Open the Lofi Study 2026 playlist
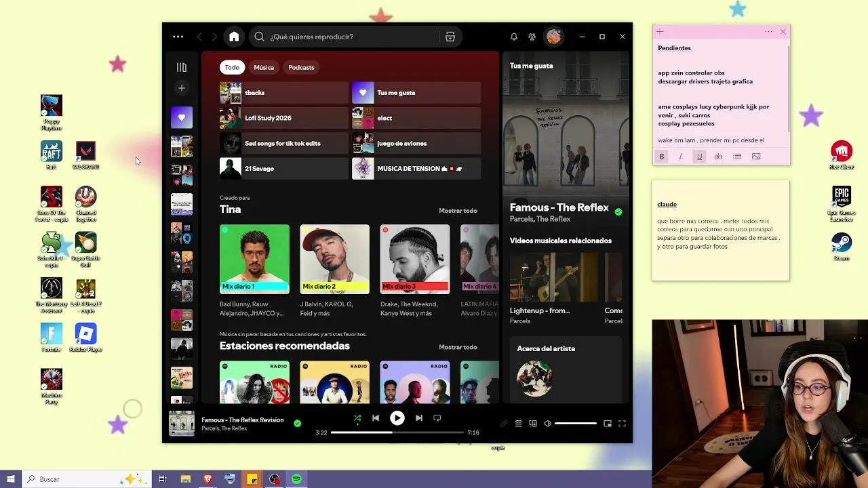Image resolution: width=868 pixels, height=488 pixels. 283,118
